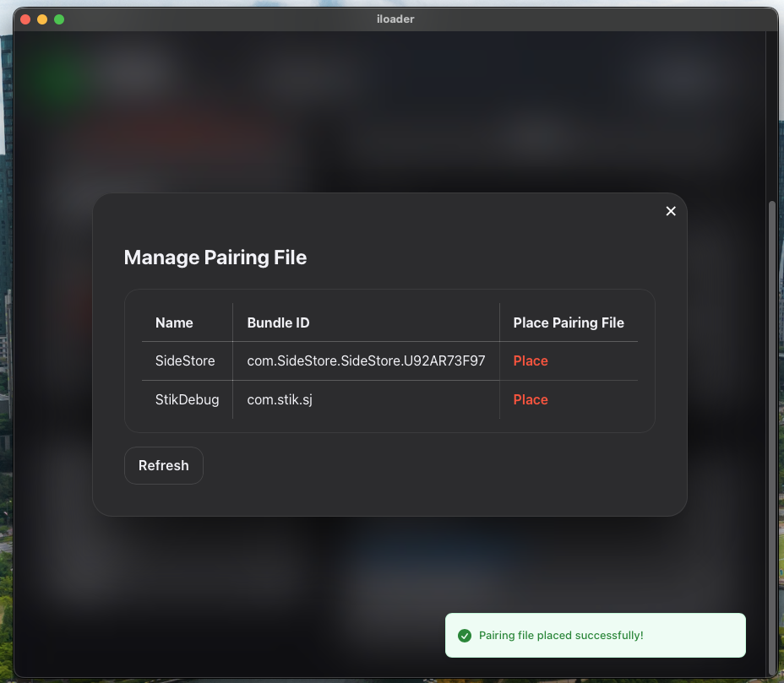This screenshot has height=683, width=784.
Task: Click bundle ID com.stik.sj
Action: click(x=280, y=399)
